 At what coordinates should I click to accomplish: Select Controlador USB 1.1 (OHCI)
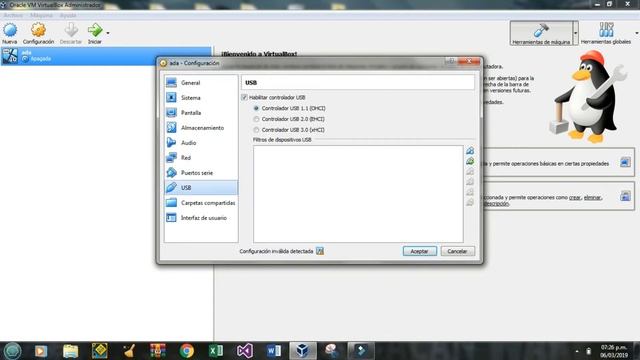256,108
